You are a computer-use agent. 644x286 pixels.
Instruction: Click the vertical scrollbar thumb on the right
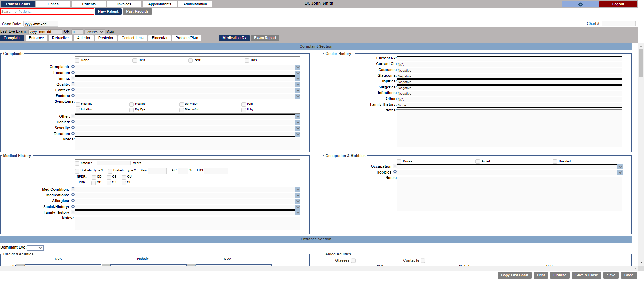[641, 63]
